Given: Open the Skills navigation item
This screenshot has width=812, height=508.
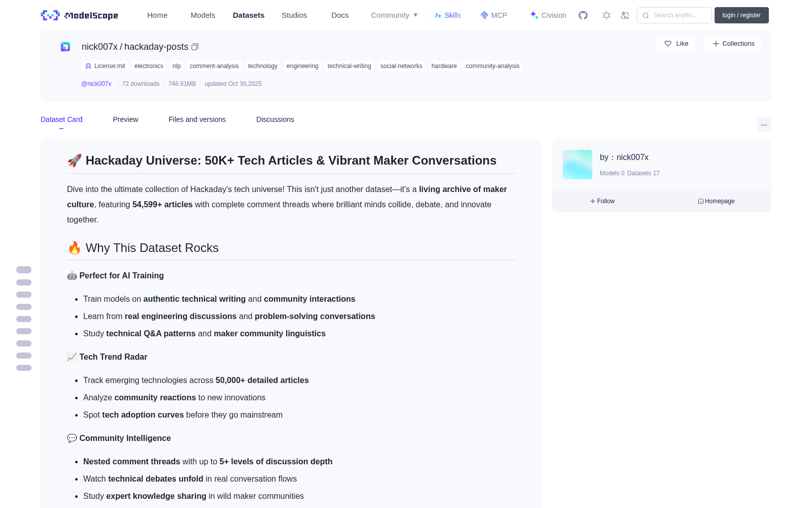Looking at the screenshot, I should pos(448,15).
